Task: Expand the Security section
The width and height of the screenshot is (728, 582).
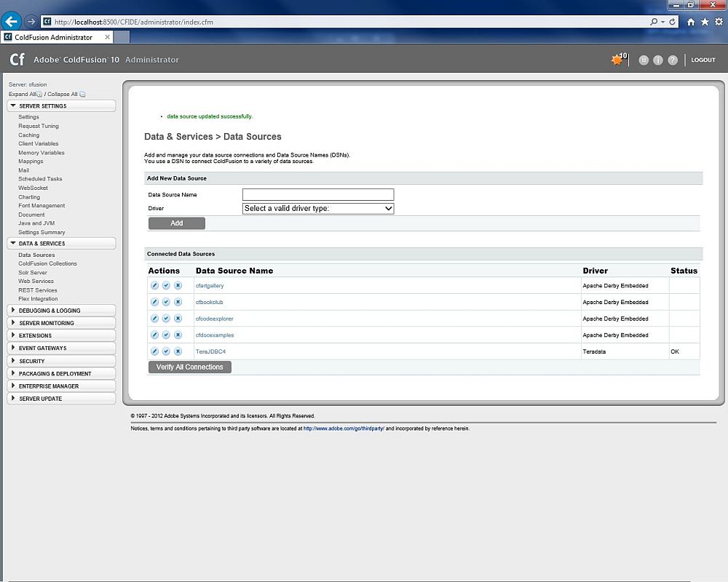Action: [61, 361]
